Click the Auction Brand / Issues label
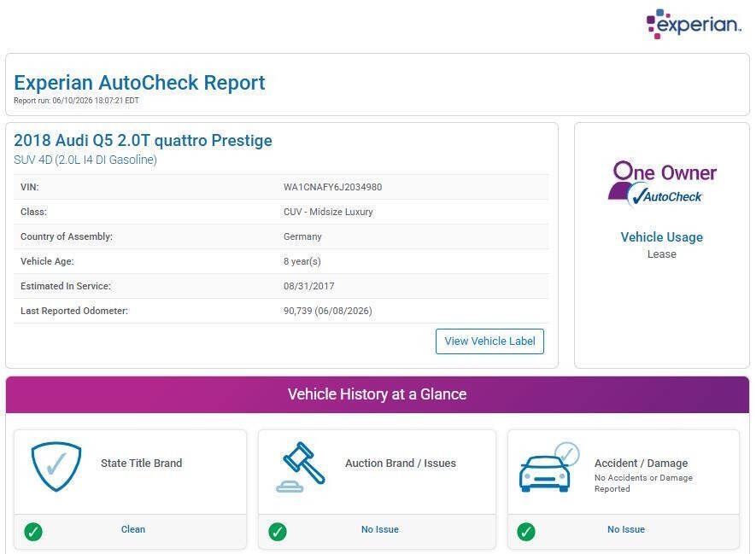This screenshot has height=554, width=756. (400, 463)
